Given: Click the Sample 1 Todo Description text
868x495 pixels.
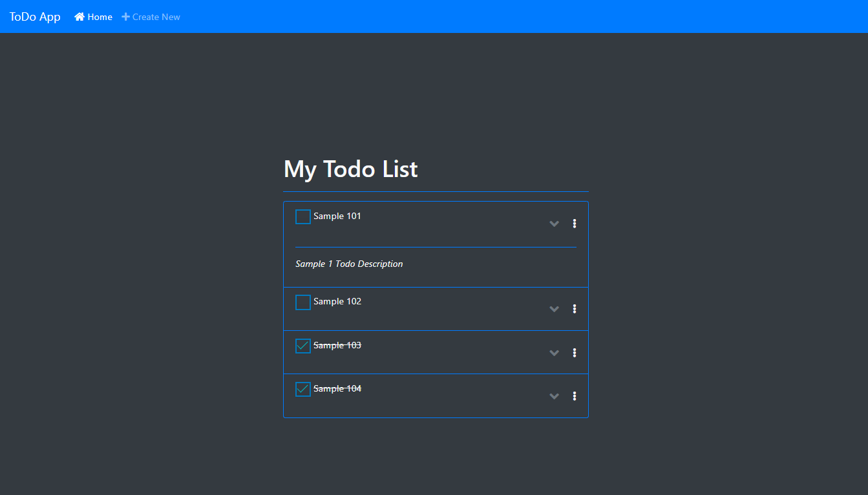Looking at the screenshot, I should pos(349,264).
